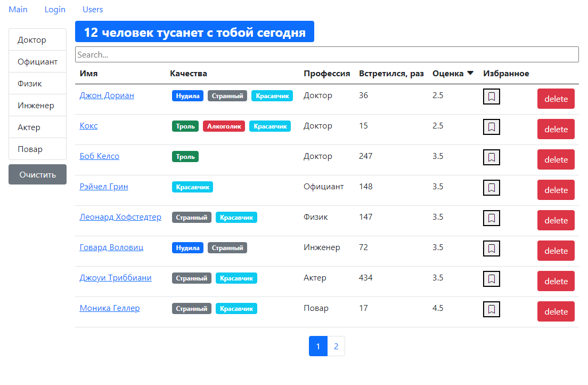Sort table by Избранное column

pos(506,74)
